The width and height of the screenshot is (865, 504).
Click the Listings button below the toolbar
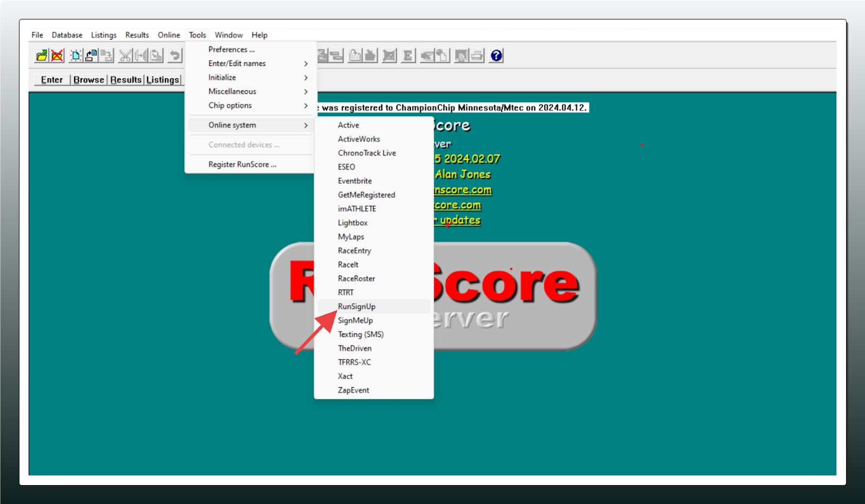(x=163, y=79)
